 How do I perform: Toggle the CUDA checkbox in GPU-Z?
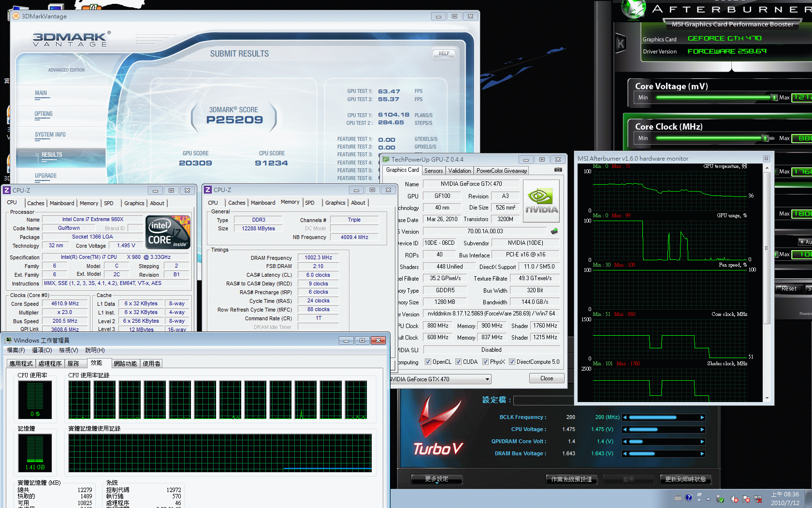point(458,362)
